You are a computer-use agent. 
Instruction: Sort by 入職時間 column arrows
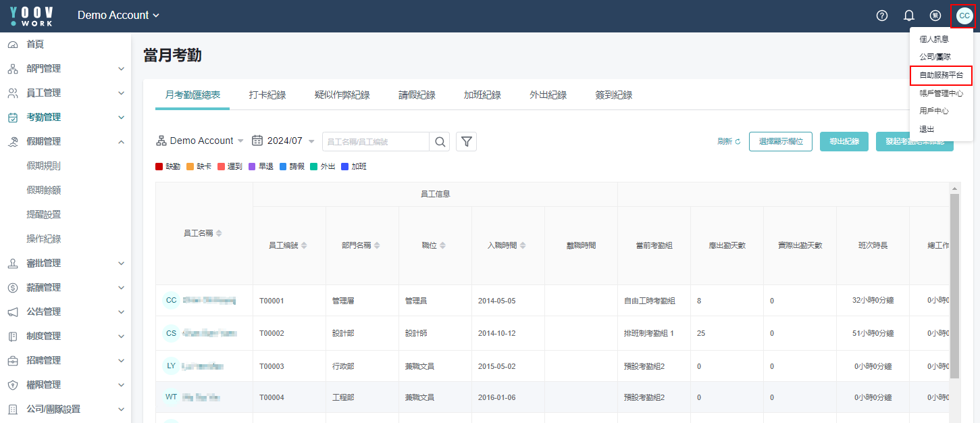tap(523, 245)
